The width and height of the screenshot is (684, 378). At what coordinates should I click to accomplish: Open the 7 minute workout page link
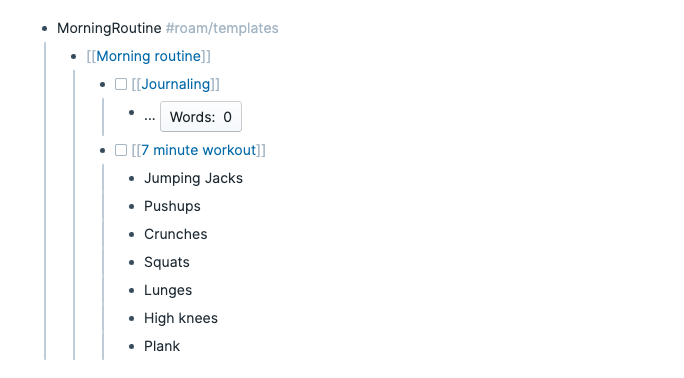tap(198, 150)
